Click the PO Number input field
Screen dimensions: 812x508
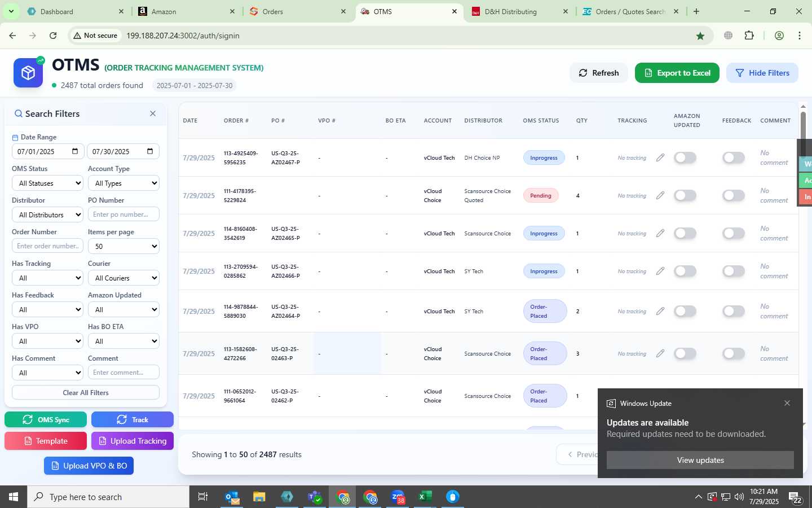click(123, 214)
